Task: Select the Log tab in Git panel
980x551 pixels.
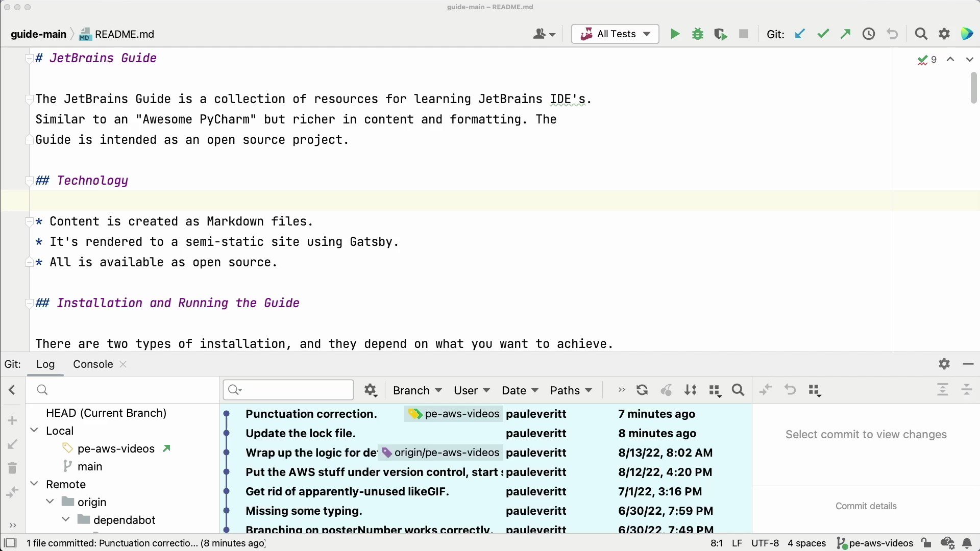Action: 45,364
